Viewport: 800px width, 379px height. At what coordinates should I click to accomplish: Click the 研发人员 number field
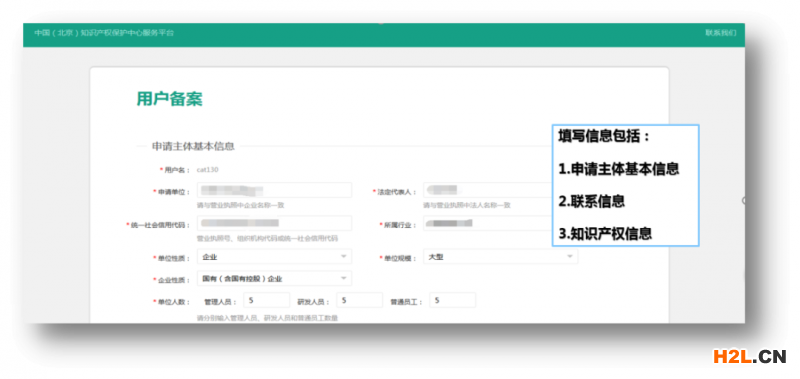click(359, 300)
